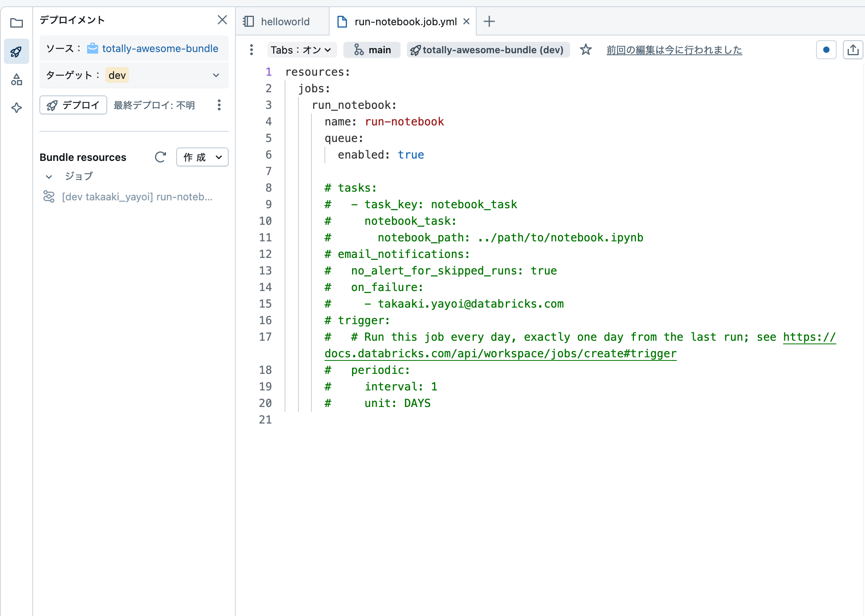Click the totally-awesome-bundle (dev) badge

(488, 50)
